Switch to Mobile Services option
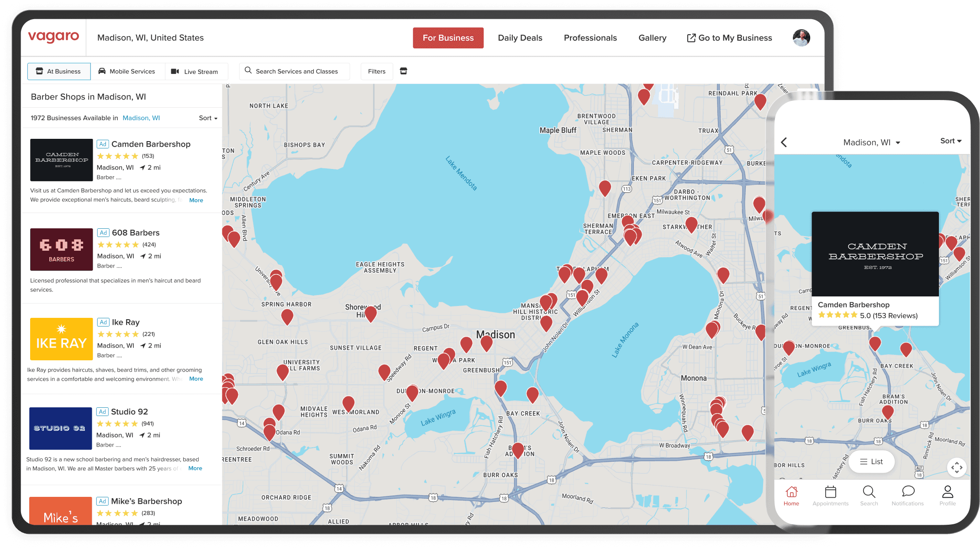 pyautogui.click(x=127, y=72)
